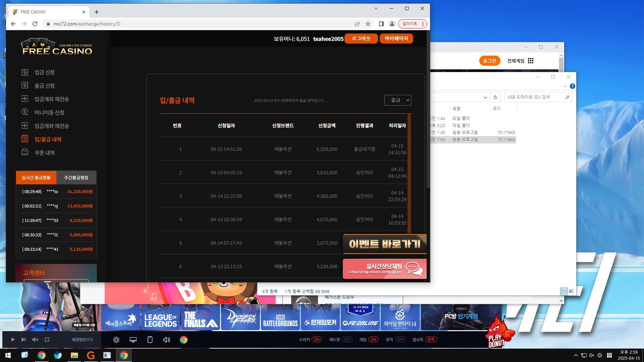Open File Explorer from the taskbar
The height and width of the screenshot is (362, 644).
(74, 355)
